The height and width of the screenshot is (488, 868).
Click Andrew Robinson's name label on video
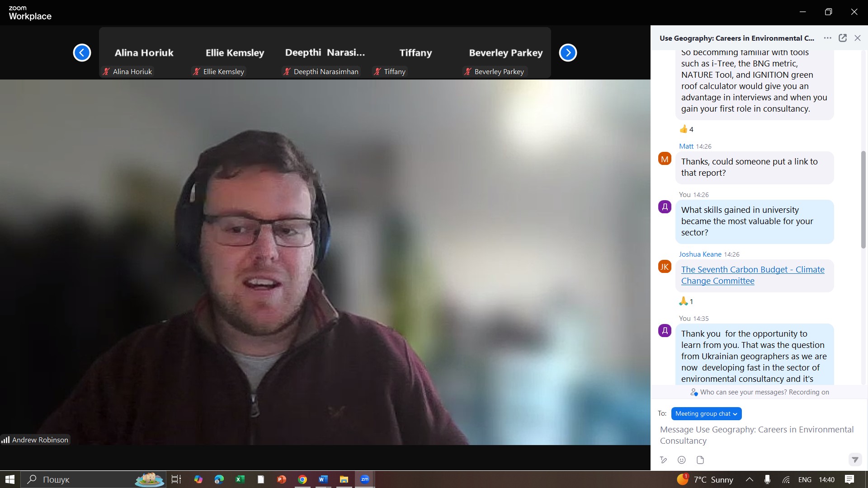36,440
